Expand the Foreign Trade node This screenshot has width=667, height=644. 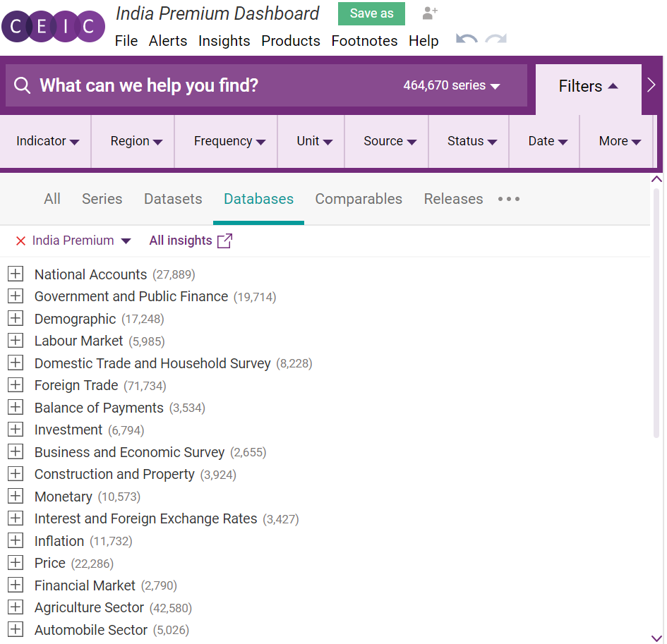click(x=16, y=385)
